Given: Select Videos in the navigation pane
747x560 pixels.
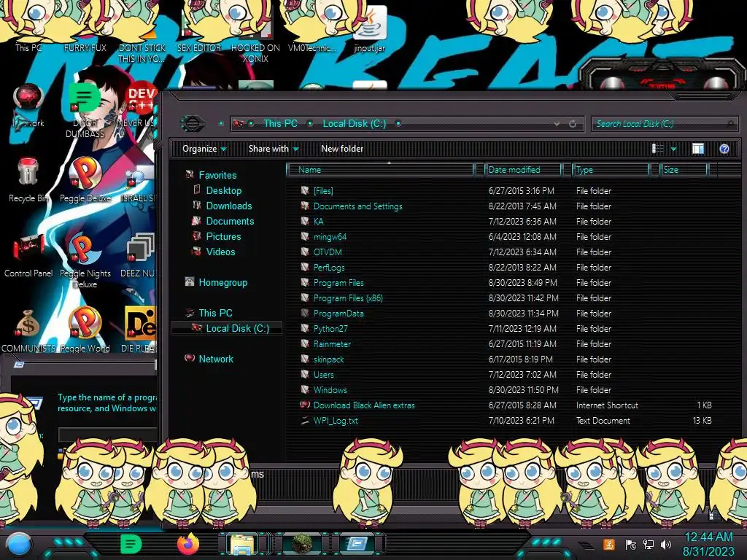Looking at the screenshot, I should tap(220, 252).
